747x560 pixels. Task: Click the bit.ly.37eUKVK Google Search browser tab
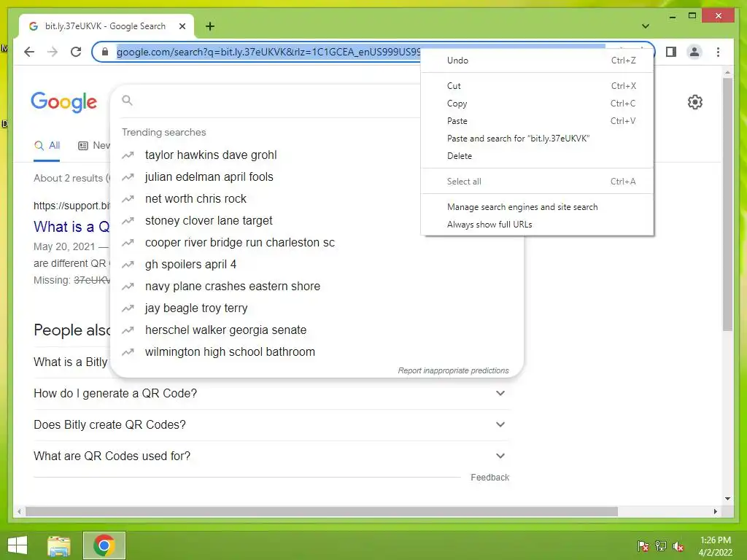pos(107,26)
